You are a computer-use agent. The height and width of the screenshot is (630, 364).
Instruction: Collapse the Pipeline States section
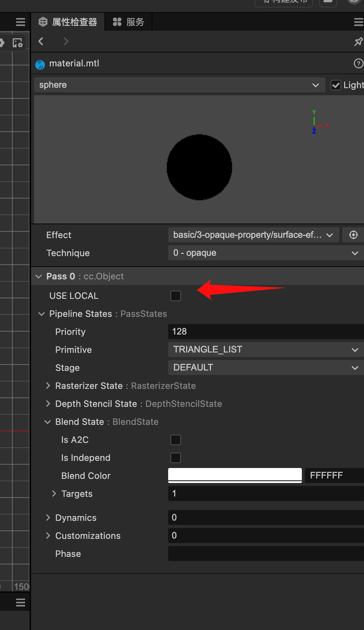click(42, 314)
